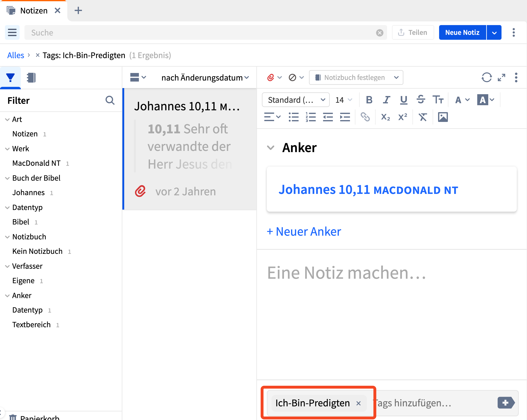
Task: Remove the Tags: Ich-Bin-Predigten filter
Action: 37,55
